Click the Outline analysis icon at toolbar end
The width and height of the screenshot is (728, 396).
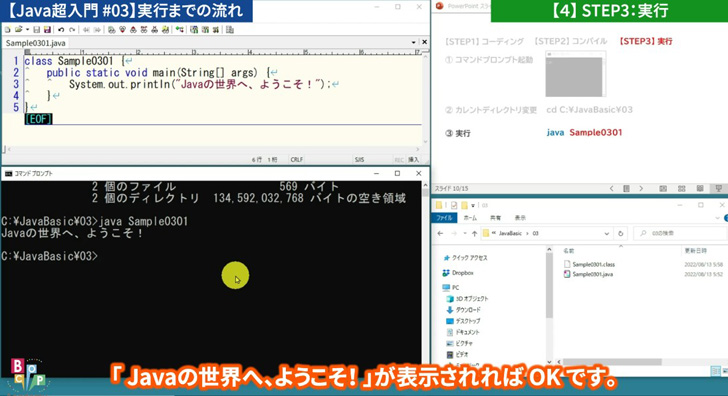coord(230,30)
